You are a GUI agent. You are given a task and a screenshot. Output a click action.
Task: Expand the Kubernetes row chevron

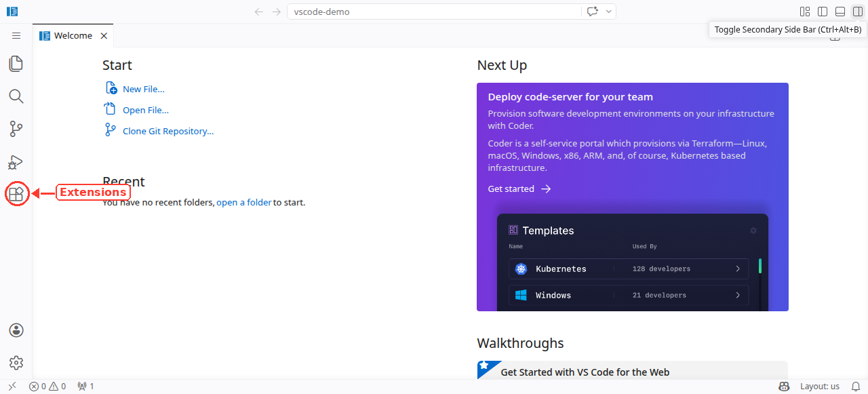click(738, 269)
